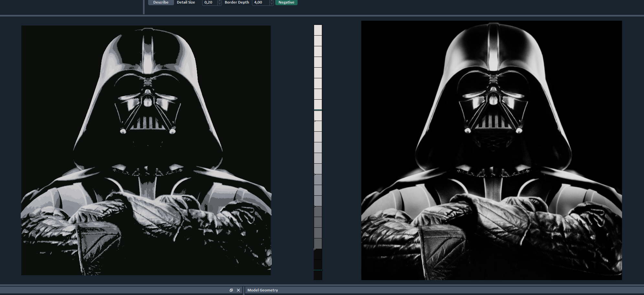Click the Describe button

click(161, 2)
